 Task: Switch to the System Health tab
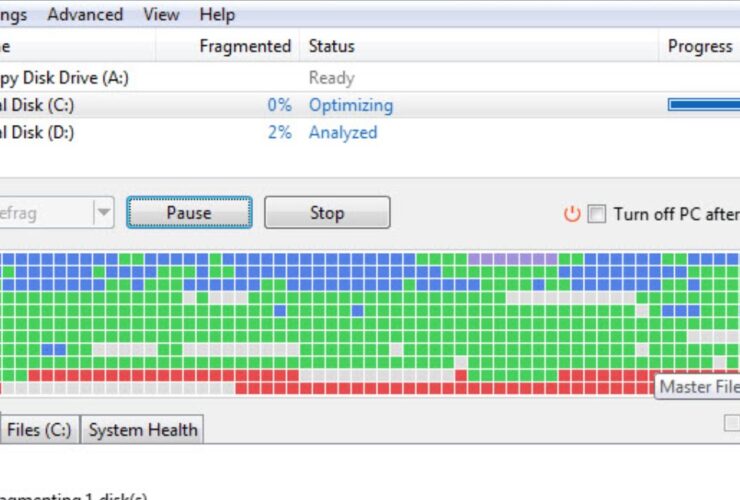click(142, 430)
